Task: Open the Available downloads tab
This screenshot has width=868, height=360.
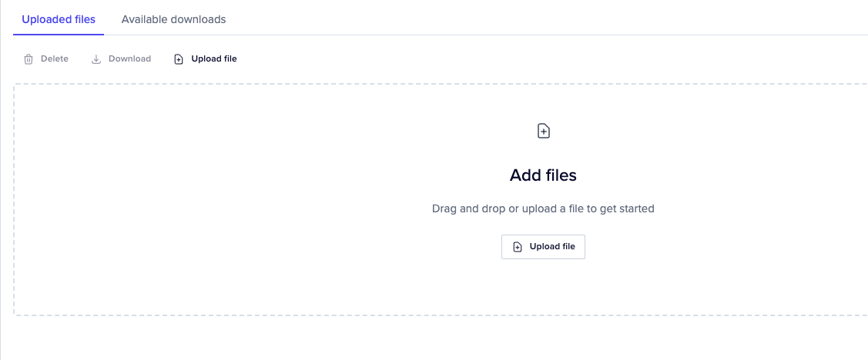Action: 173,19
